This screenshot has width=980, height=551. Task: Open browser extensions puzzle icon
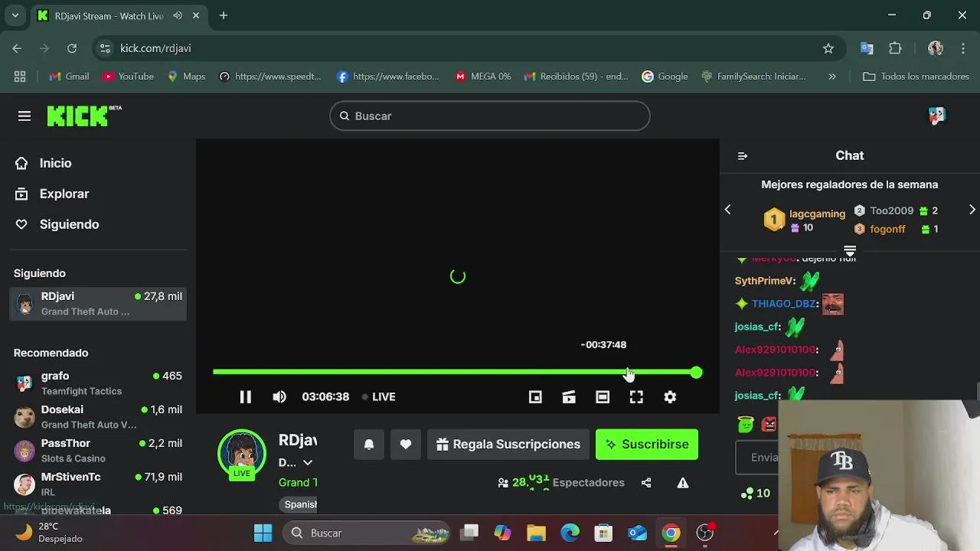pos(895,48)
